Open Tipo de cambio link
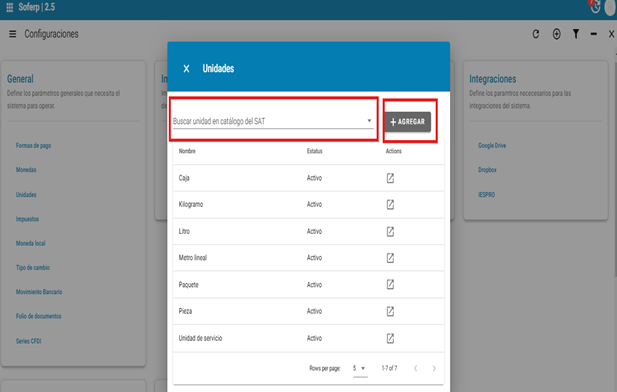This screenshot has height=392, width=617. coord(33,268)
